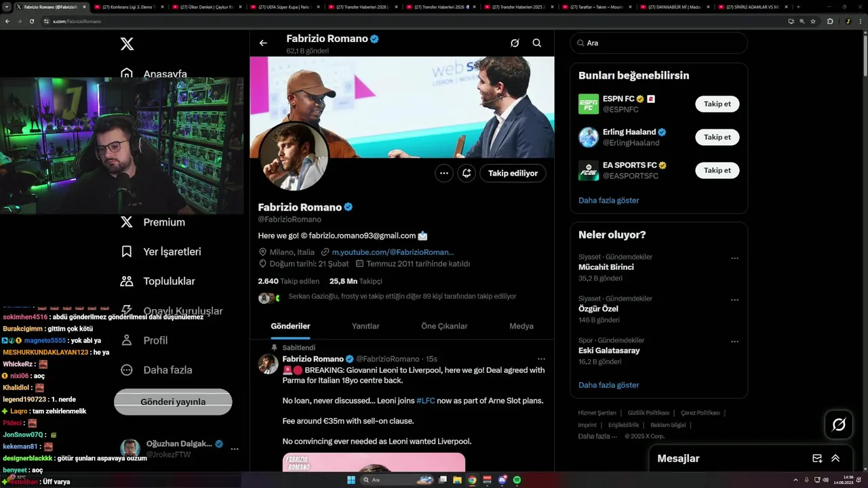This screenshot has width=868, height=488.
Task: Open followers you know list
Action: pyautogui.click(x=402, y=296)
